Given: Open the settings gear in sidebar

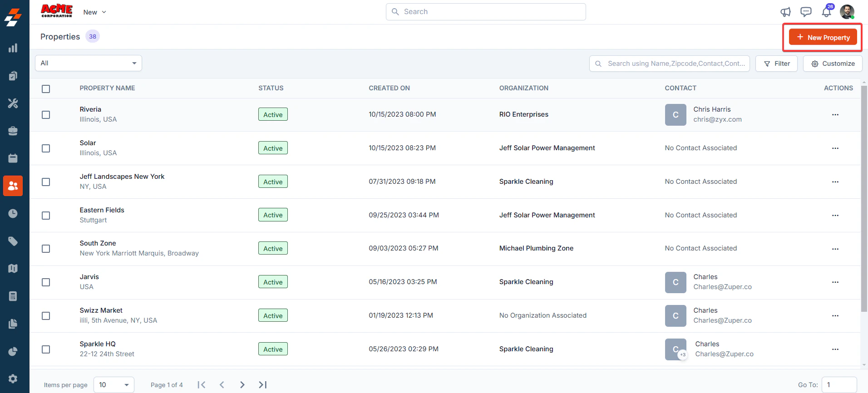Looking at the screenshot, I should [x=13, y=378].
